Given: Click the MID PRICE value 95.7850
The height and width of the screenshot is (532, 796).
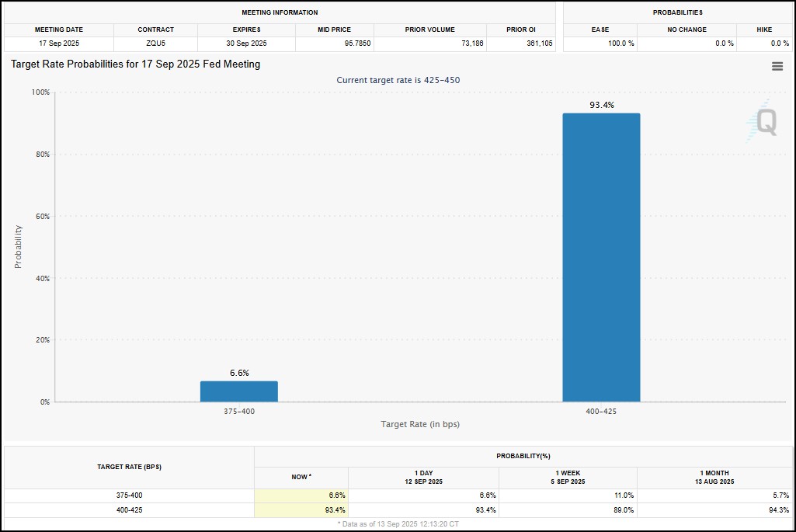Looking at the screenshot, I should pyautogui.click(x=357, y=43).
